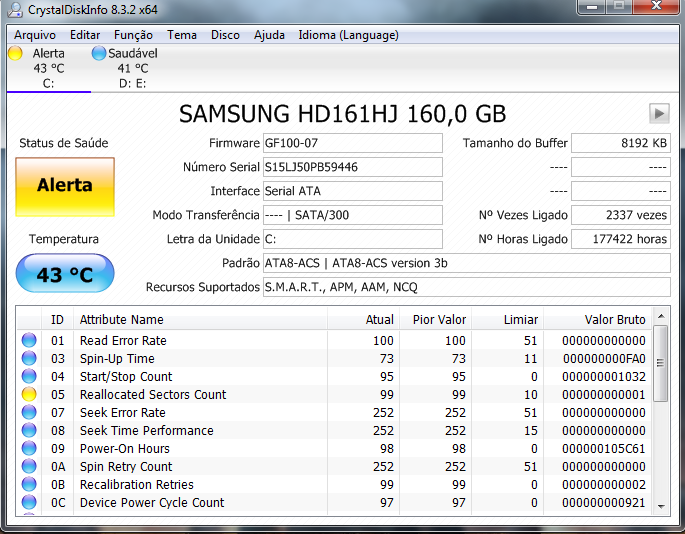Open the Função menu
Screen dimensions: 685x534
click(133, 35)
